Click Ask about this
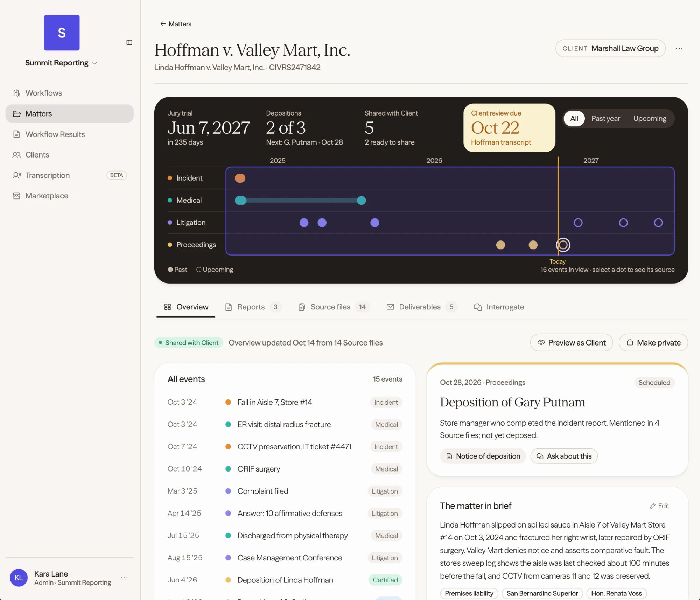The image size is (700, 600). click(564, 456)
